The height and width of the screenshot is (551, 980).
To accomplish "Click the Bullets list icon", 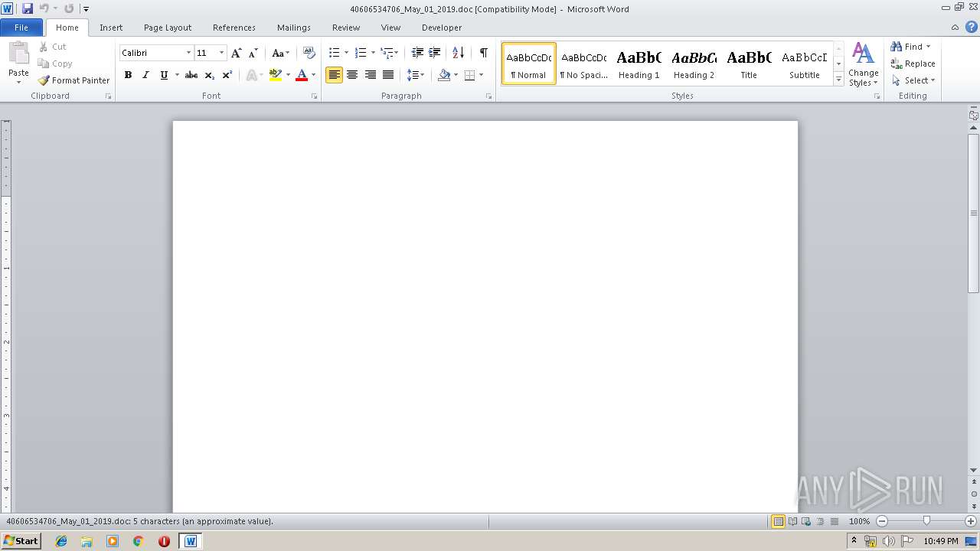I will 334,53.
